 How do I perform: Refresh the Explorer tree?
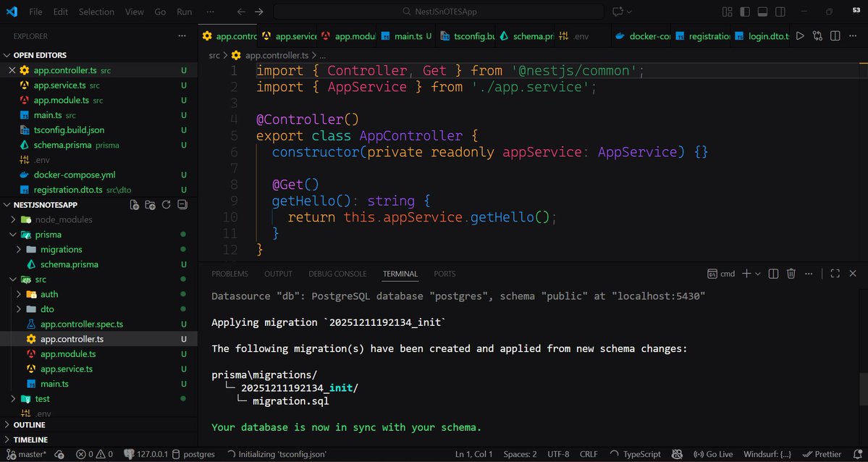click(166, 205)
